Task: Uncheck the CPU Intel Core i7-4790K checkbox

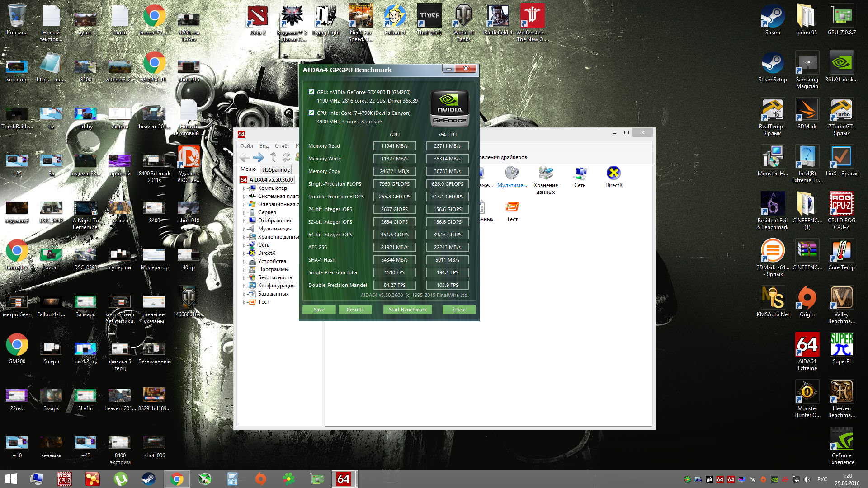Action: point(311,113)
